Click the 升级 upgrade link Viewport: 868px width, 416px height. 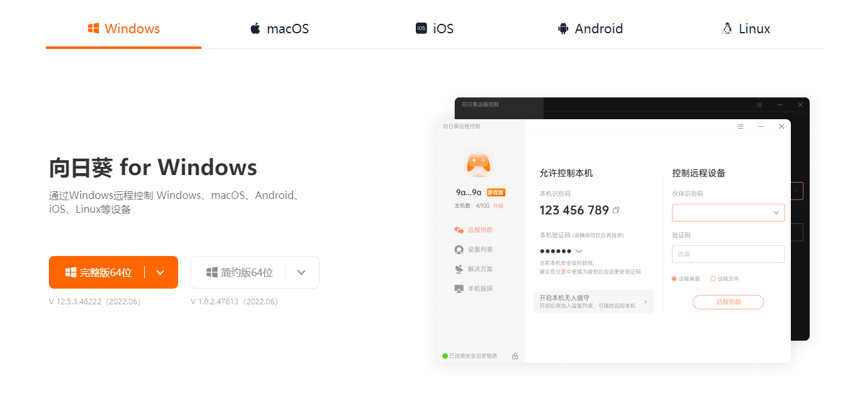498,206
